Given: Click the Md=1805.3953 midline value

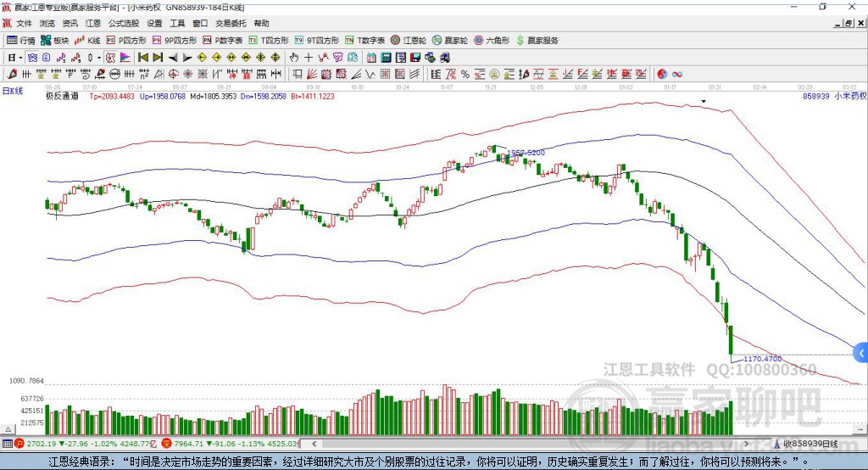Looking at the screenshot, I should click(x=213, y=96).
